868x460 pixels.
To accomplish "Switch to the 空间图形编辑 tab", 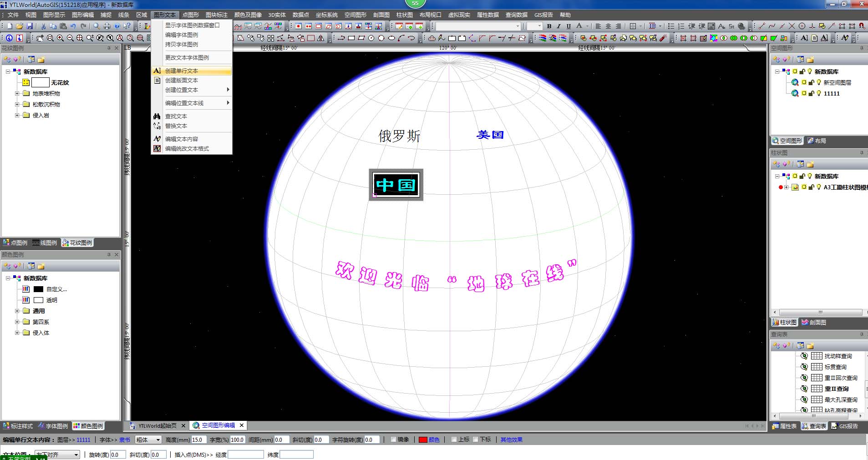I will click(218, 425).
